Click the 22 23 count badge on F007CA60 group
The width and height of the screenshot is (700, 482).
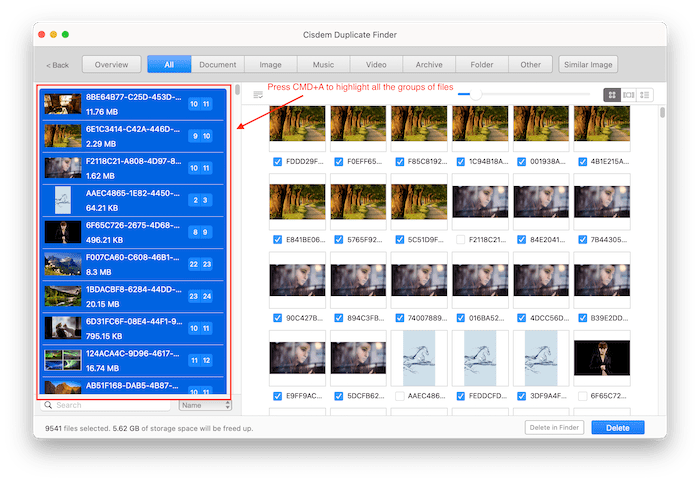click(x=200, y=264)
